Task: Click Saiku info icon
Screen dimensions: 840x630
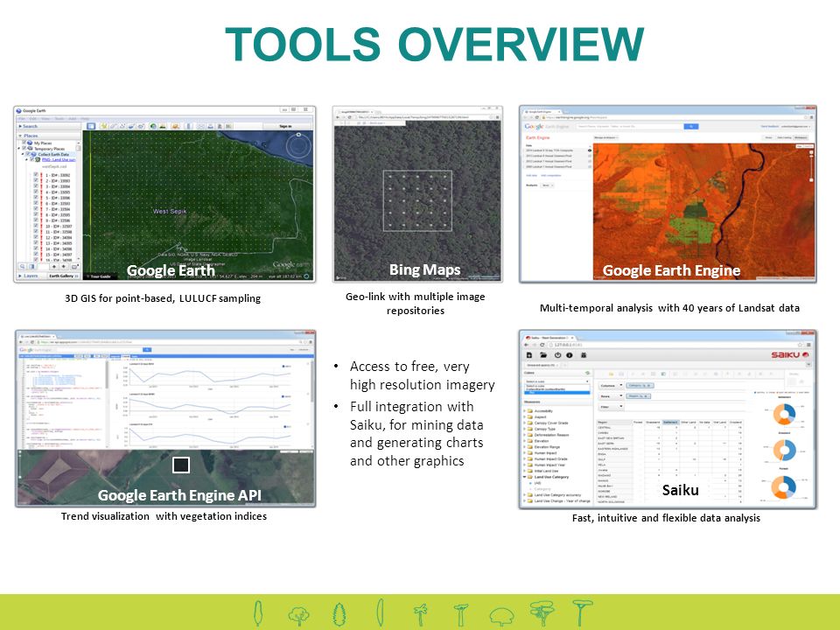Action: coord(570,354)
